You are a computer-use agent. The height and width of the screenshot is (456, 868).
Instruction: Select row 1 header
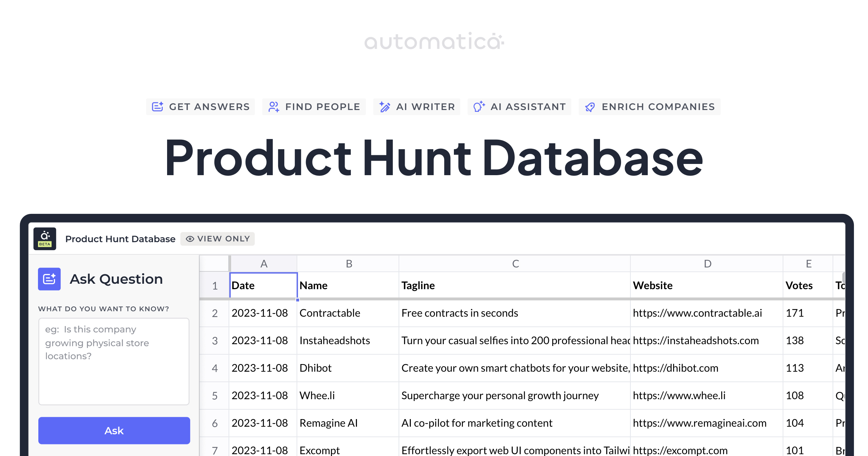[214, 286]
